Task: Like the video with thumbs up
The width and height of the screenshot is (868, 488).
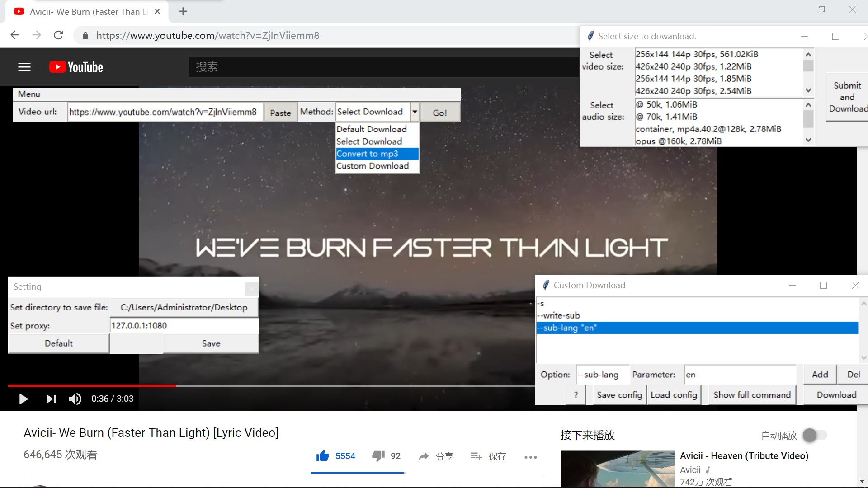Action: point(323,456)
